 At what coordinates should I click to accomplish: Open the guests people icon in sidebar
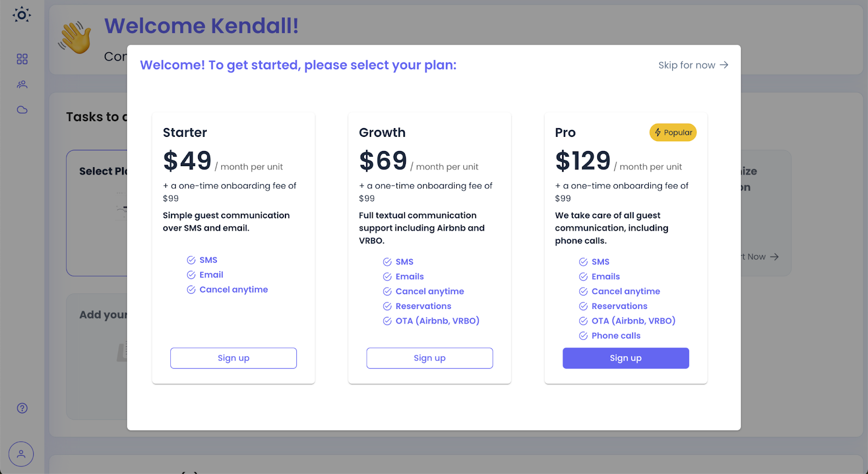click(22, 84)
